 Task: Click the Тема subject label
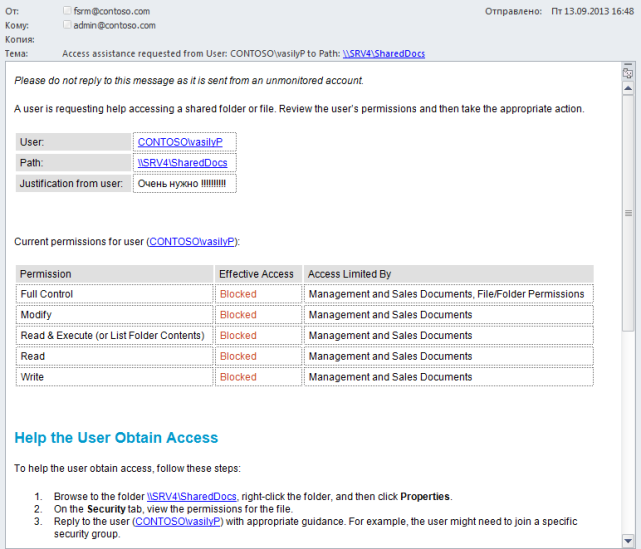(16, 54)
